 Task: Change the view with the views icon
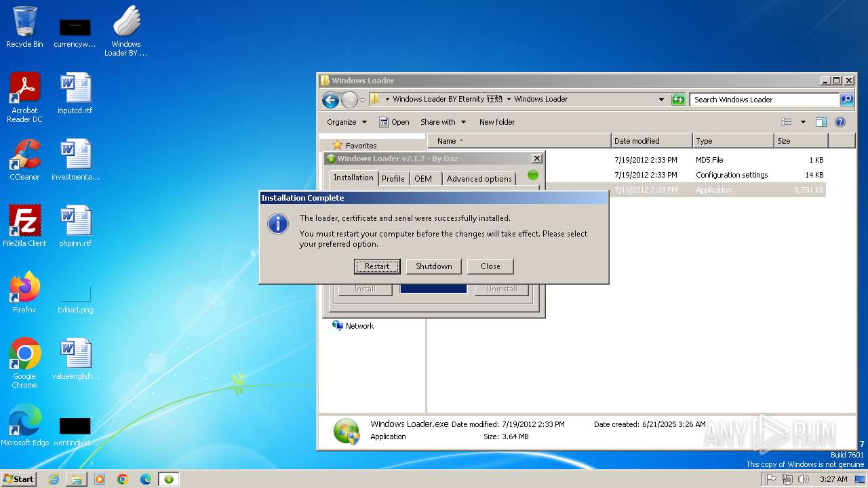click(787, 122)
